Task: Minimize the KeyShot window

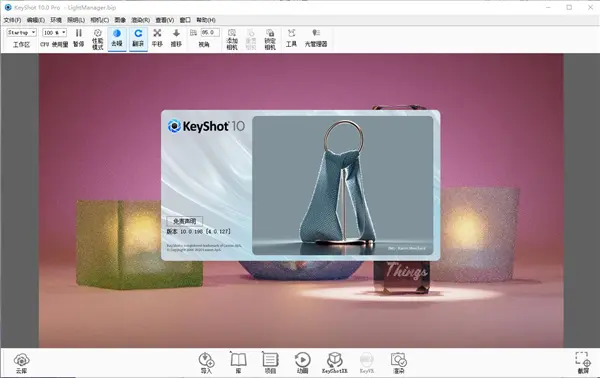Action: pos(548,7)
